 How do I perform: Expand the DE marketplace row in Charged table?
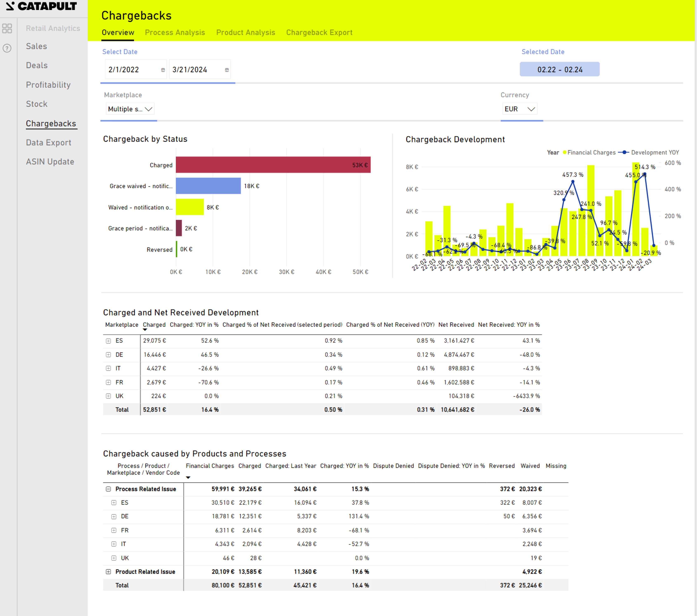[108, 355]
